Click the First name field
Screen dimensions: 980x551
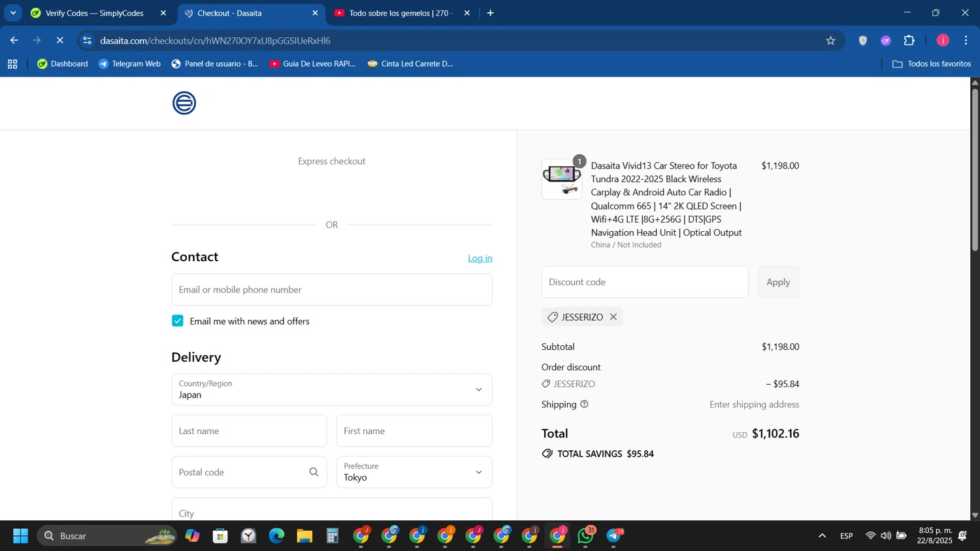[414, 431]
